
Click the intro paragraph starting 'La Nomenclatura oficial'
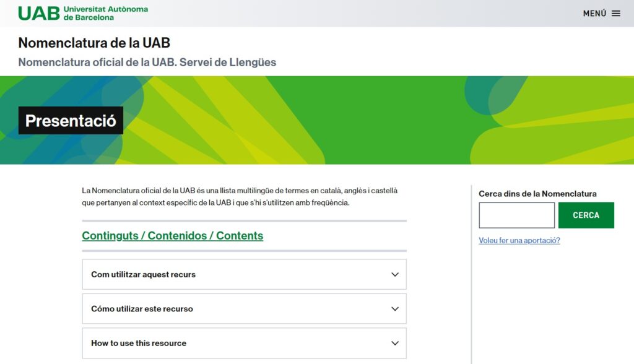coord(240,197)
